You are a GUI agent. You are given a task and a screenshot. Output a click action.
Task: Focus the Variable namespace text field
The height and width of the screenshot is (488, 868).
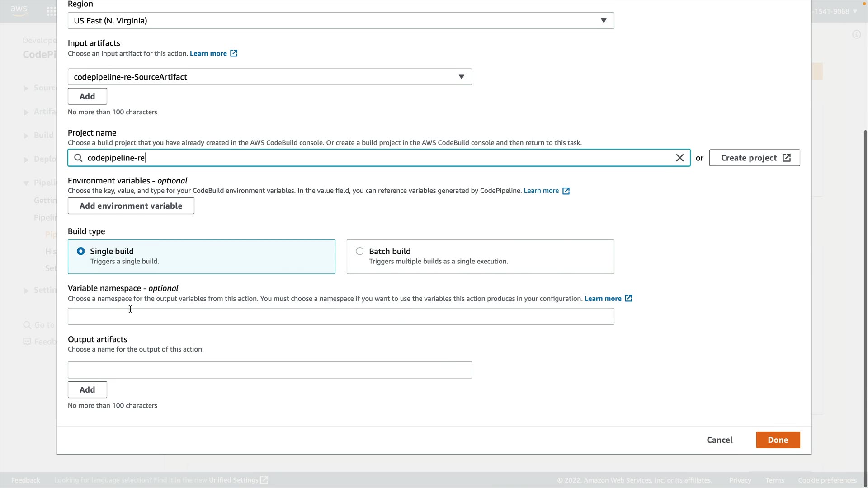340,316
